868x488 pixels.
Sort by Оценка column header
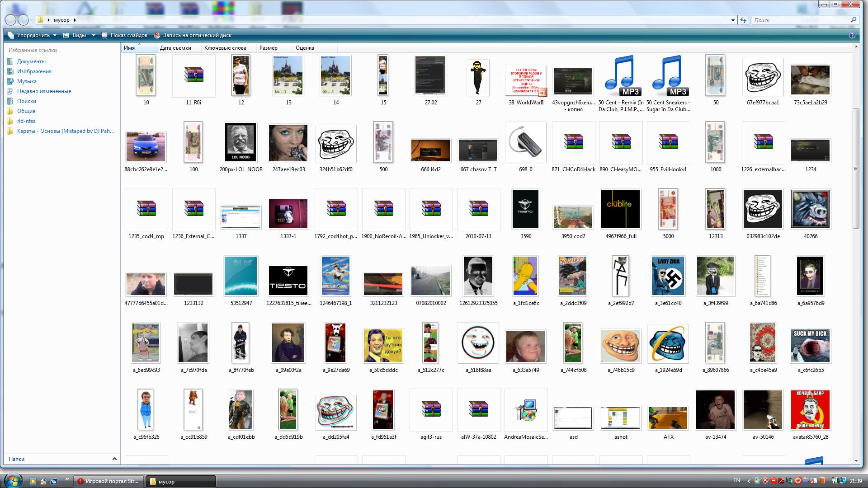click(315, 48)
